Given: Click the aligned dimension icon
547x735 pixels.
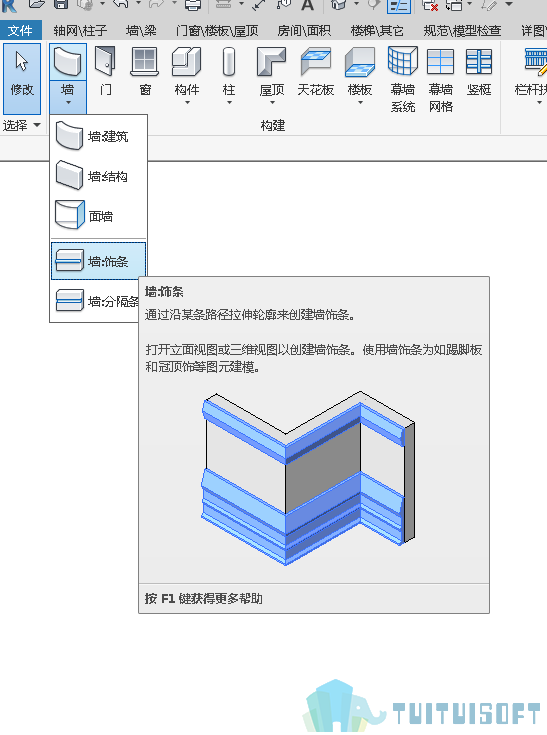Looking at the screenshot, I should coord(259,5).
